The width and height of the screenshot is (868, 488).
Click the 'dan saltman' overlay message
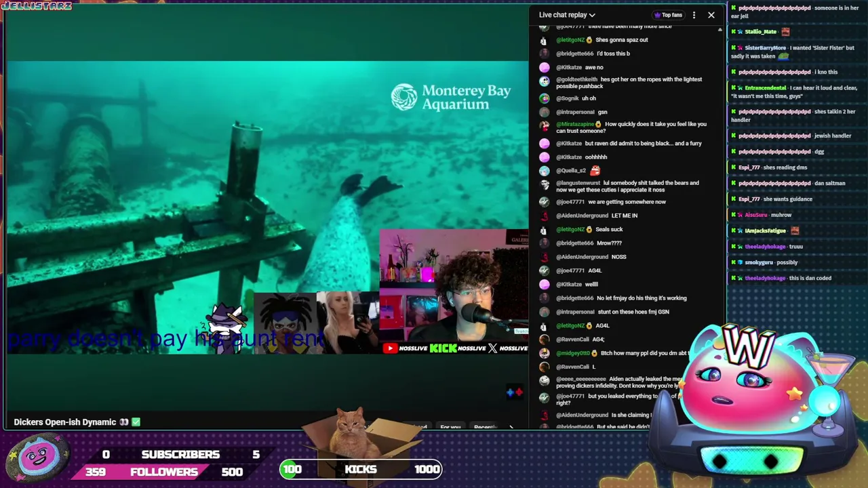[x=831, y=183]
